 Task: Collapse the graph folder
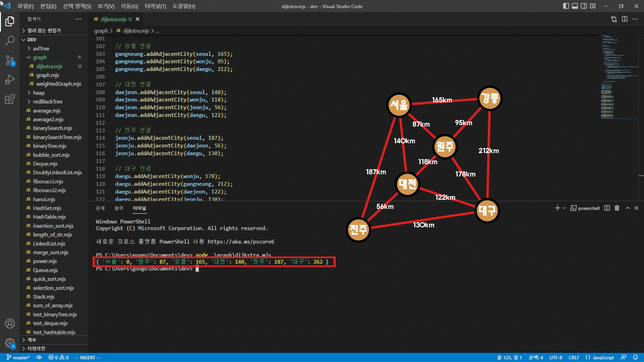click(x=40, y=57)
